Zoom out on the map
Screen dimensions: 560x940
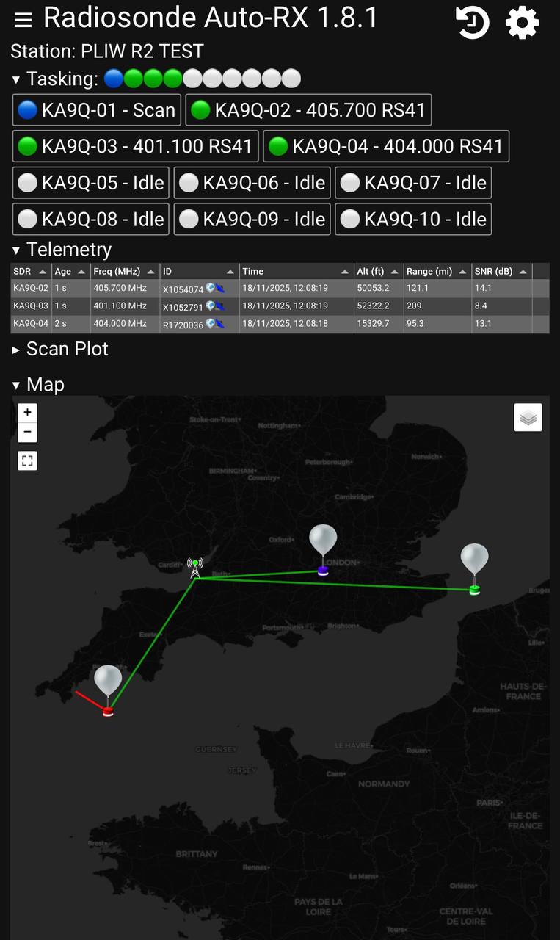(27, 432)
